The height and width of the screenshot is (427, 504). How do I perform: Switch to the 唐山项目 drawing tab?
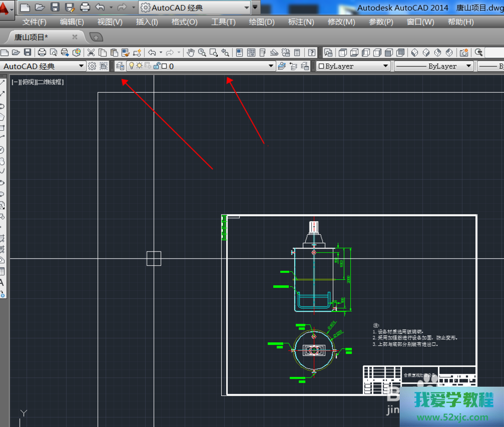coord(31,37)
